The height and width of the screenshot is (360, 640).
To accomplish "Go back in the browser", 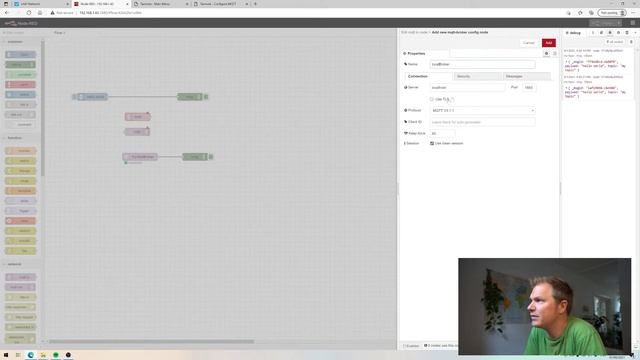I will tap(7, 13).
